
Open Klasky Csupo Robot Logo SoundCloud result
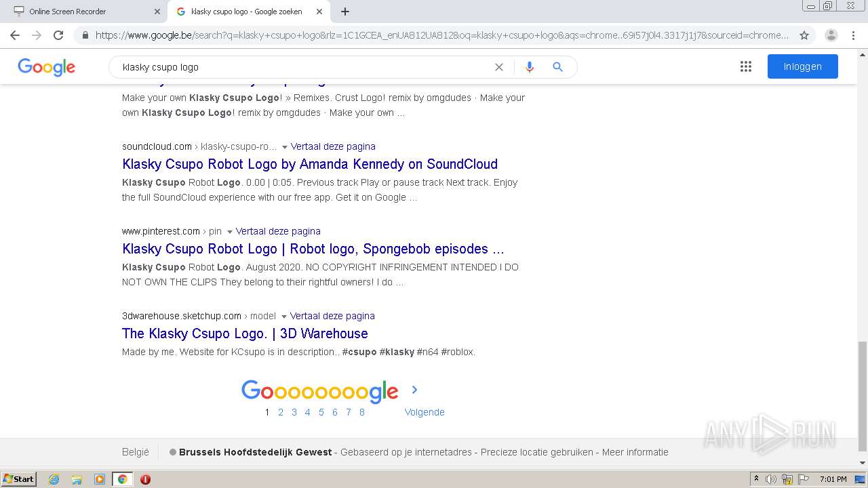coord(310,164)
